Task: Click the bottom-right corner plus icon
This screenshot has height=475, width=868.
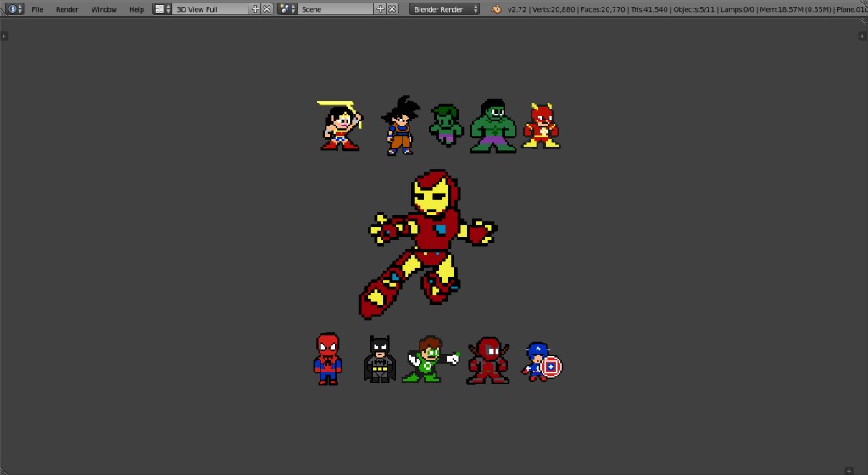Action: coord(849,471)
